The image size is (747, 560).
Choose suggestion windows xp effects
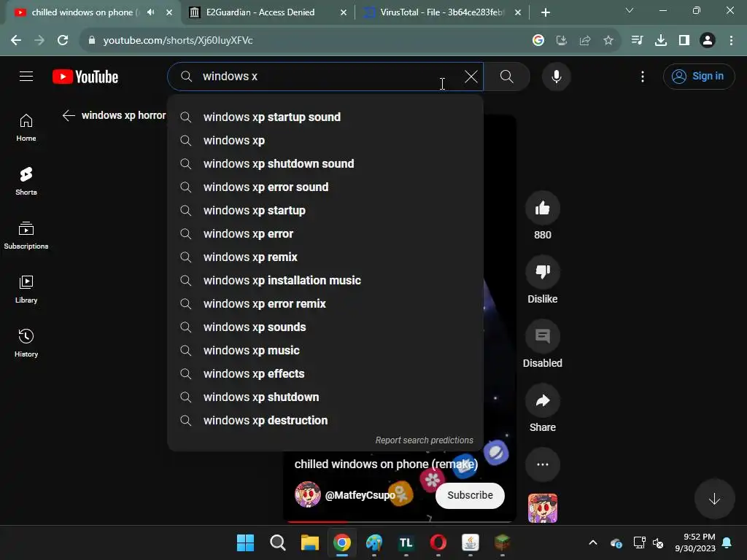click(325, 374)
